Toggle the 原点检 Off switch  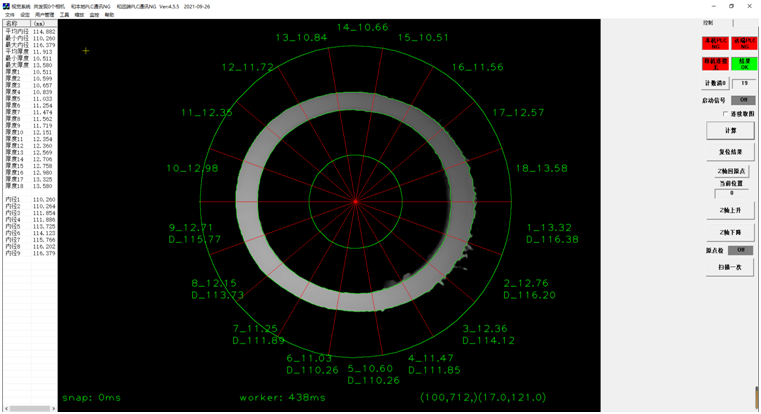741,250
